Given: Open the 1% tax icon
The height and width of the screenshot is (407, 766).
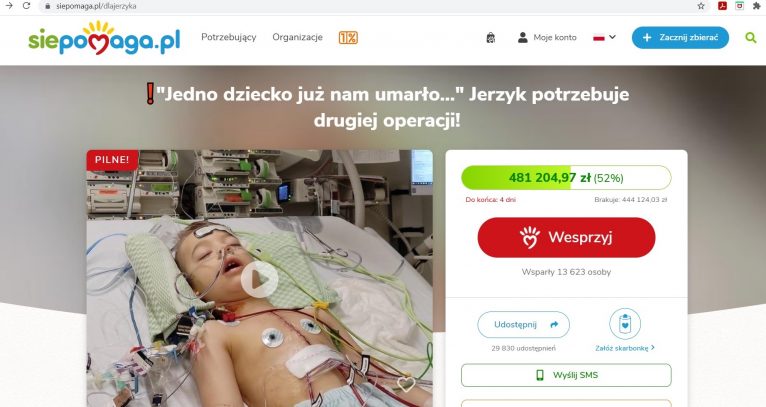Looking at the screenshot, I should [348, 38].
